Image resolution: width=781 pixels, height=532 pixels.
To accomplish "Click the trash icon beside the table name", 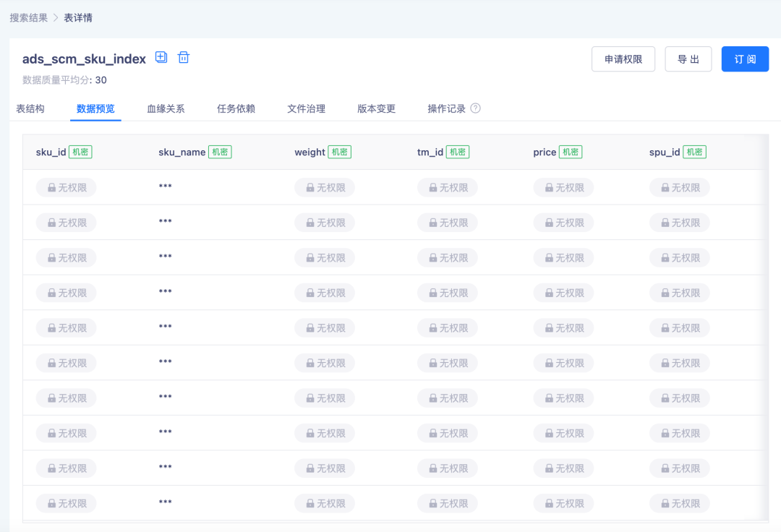I will click(x=184, y=58).
